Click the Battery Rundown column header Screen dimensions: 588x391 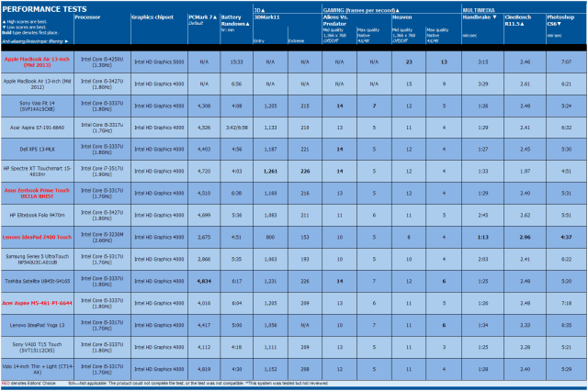pos(235,20)
